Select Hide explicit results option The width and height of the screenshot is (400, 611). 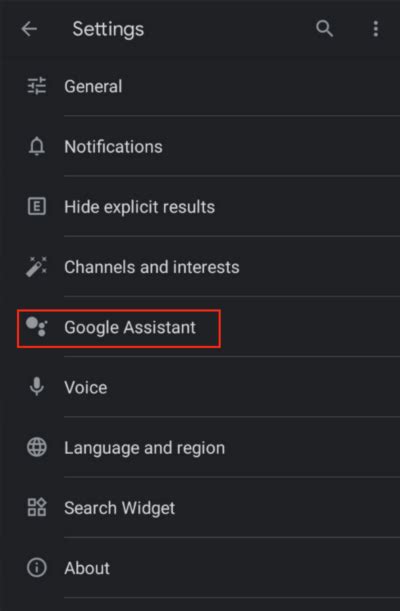point(200,207)
